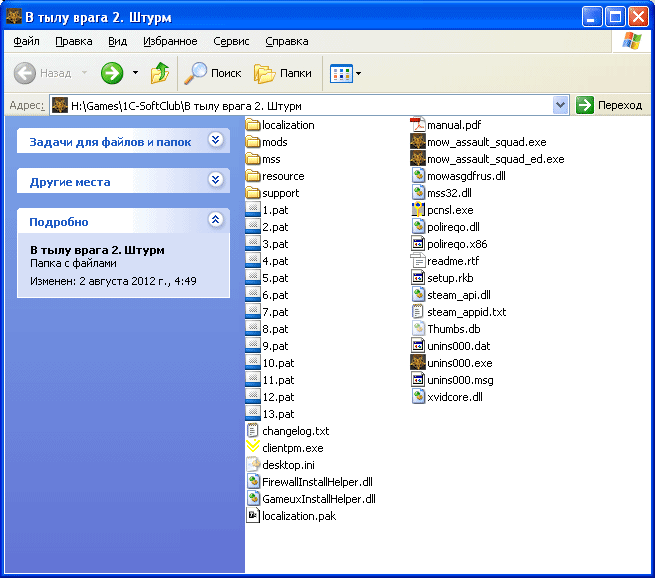Image resolution: width=655 pixels, height=578 pixels.
Task: Click the file name polireqo.x86
Action: click(x=457, y=244)
